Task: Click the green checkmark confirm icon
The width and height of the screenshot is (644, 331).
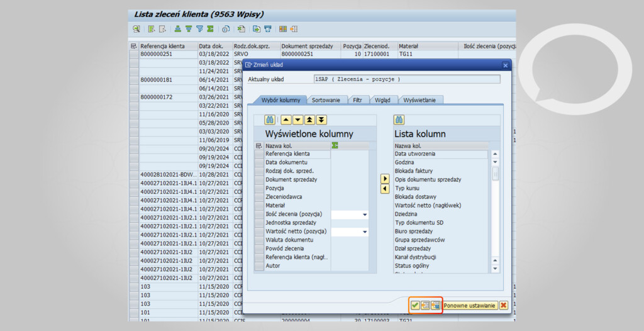Action: (x=415, y=305)
